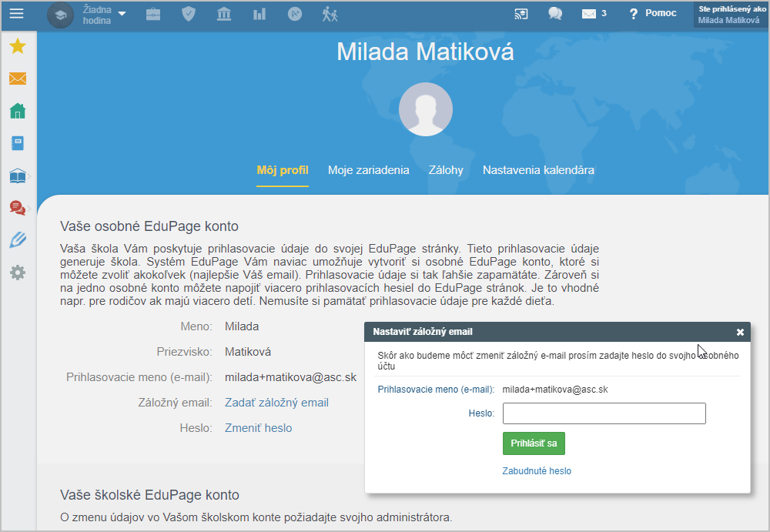
Task: Open the parent-and-child walking icon
Action: (330, 15)
